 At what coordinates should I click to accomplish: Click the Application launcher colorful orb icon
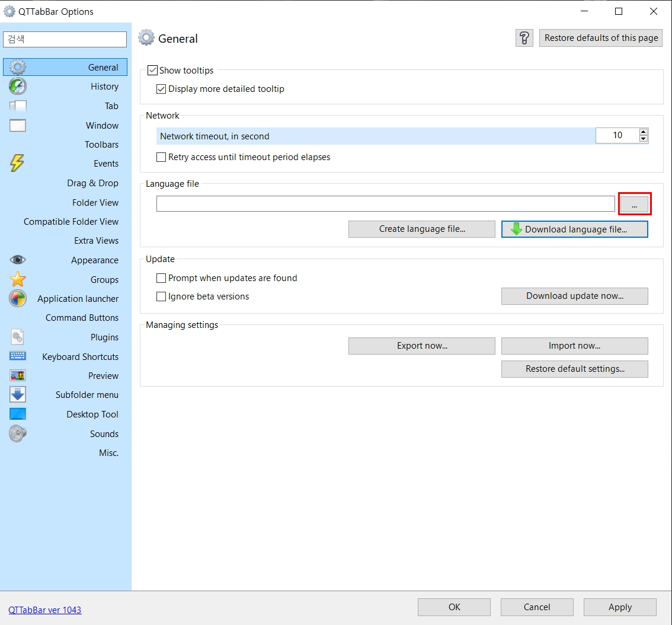18,298
